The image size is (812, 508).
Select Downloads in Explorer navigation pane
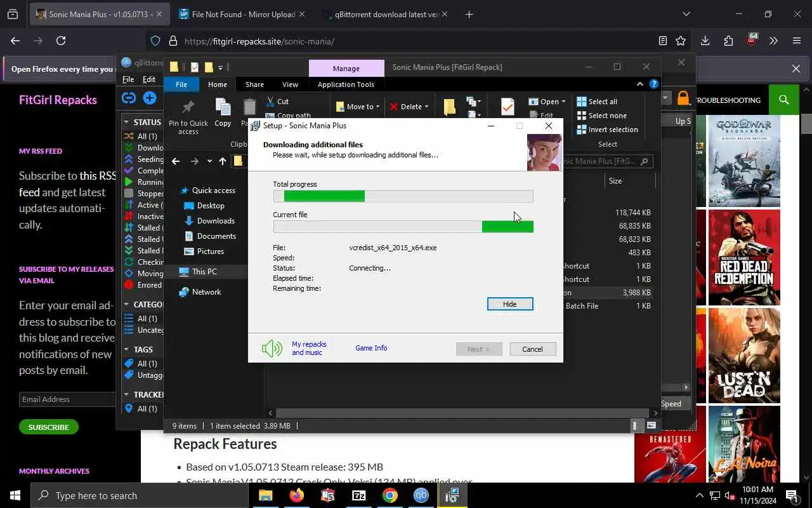(216, 221)
